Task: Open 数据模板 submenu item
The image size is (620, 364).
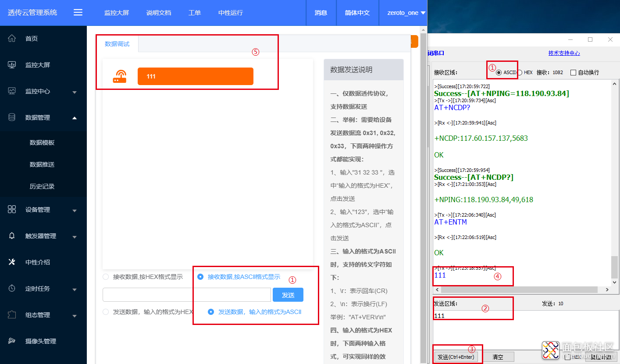Action: 42,143
